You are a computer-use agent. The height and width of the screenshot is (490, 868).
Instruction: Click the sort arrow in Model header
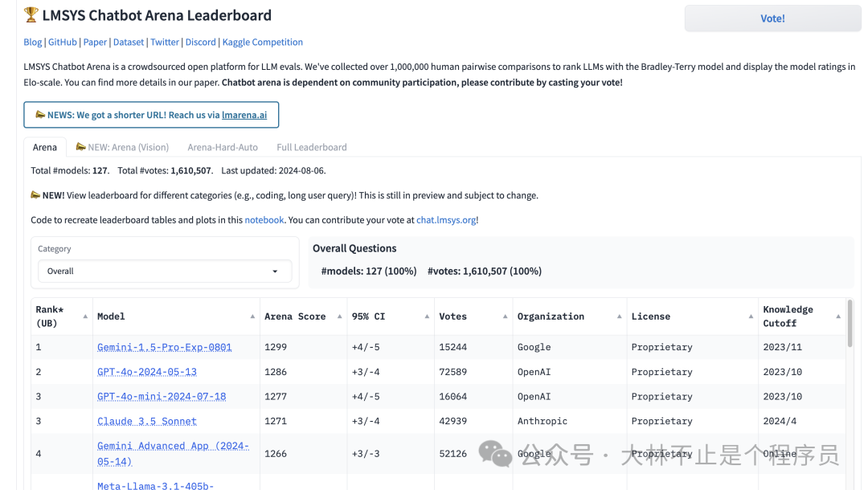click(x=252, y=316)
